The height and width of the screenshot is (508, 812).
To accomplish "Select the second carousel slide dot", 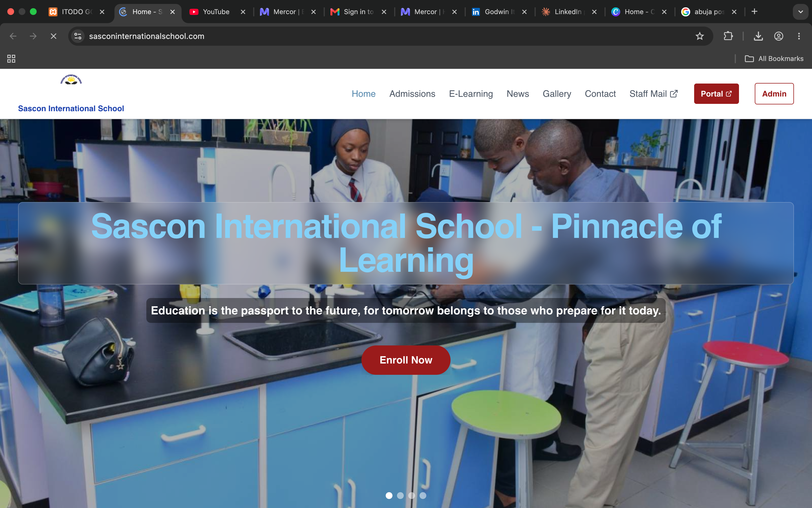I will click(x=400, y=496).
